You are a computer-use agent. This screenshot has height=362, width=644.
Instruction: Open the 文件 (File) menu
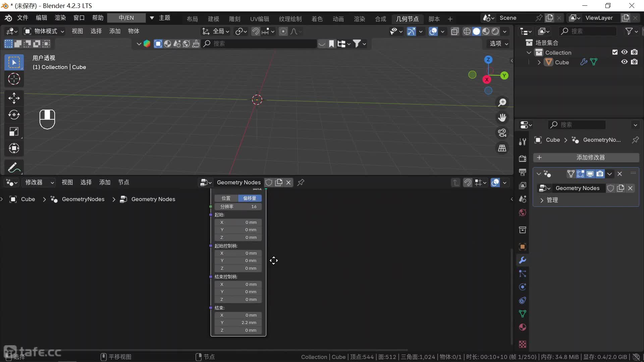(22, 18)
